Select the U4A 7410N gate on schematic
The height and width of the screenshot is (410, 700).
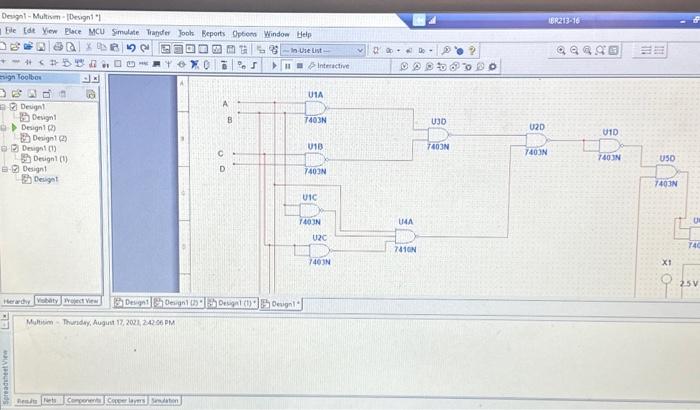pyautogui.click(x=405, y=236)
